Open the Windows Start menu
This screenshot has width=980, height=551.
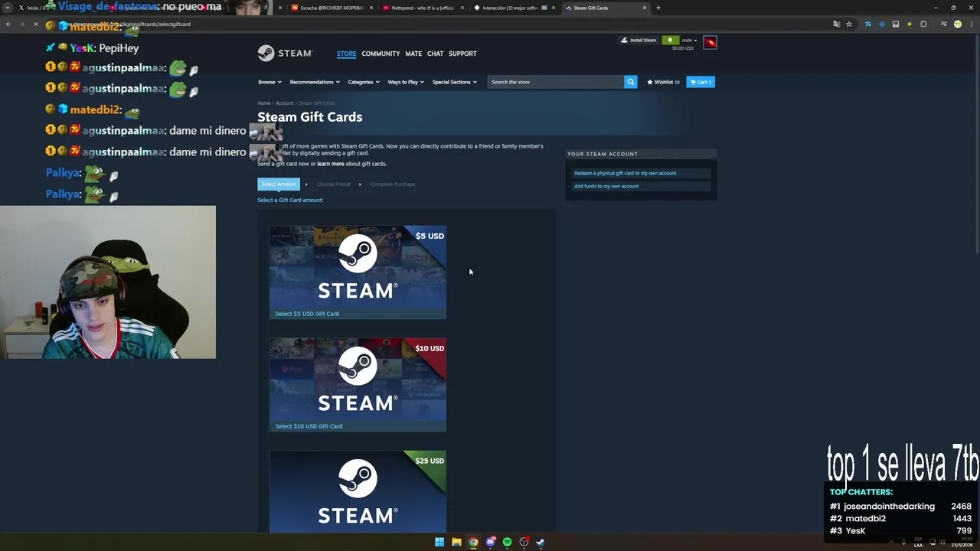coord(439,542)
